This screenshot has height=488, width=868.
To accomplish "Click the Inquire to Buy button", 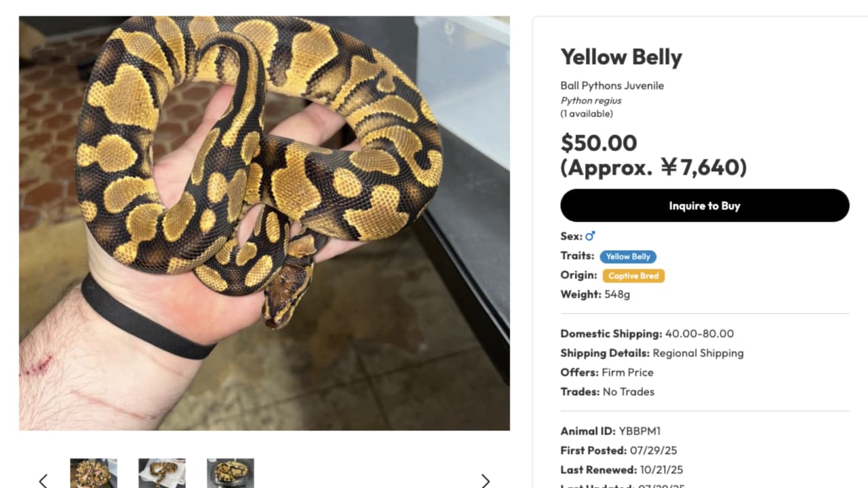I will pyautogui.click(x=705, y=205).
